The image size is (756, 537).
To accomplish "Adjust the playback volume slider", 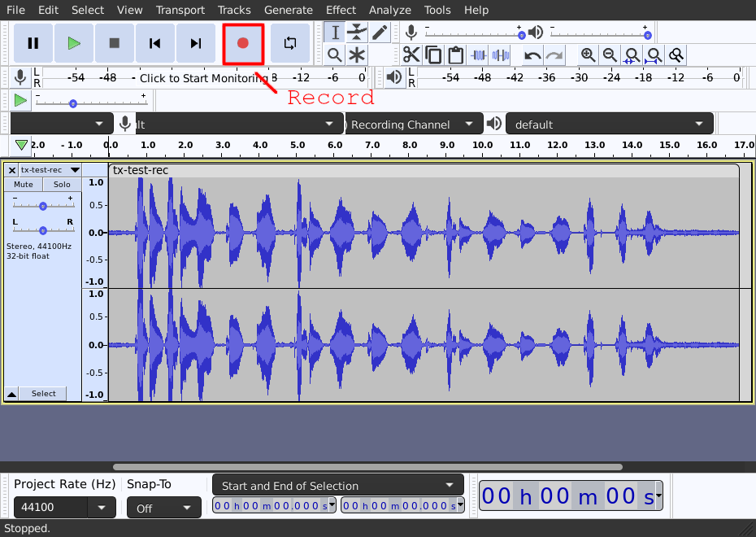I will point(601,34).
